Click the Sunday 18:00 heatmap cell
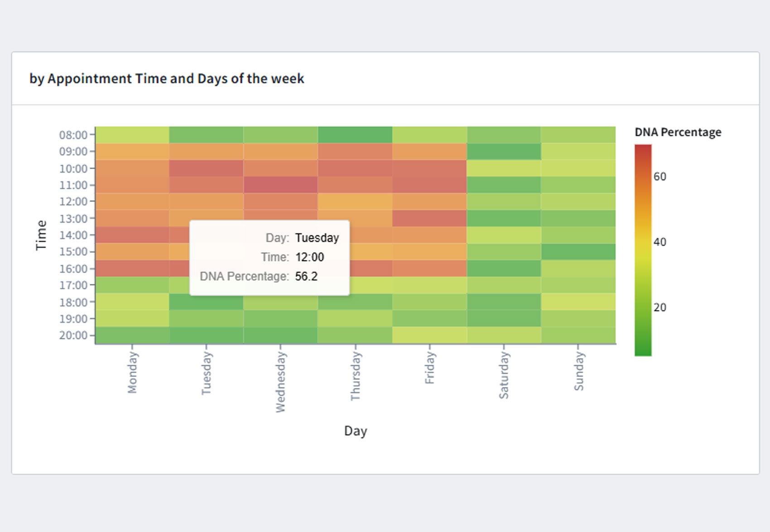The height and width of the screenshot is (532, 770). tap(578, 302)
